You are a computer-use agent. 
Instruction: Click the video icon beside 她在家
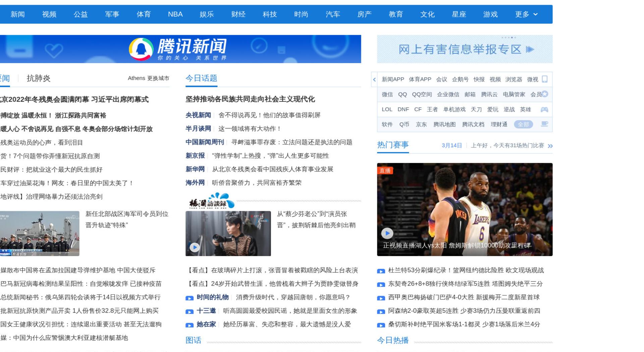coord(190,325)
